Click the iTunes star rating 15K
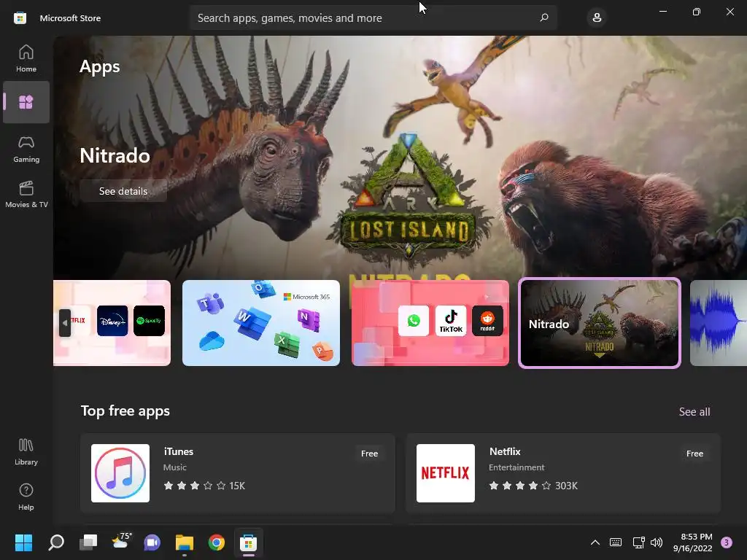This screenshot has width=747, height=560. [204, 486]
